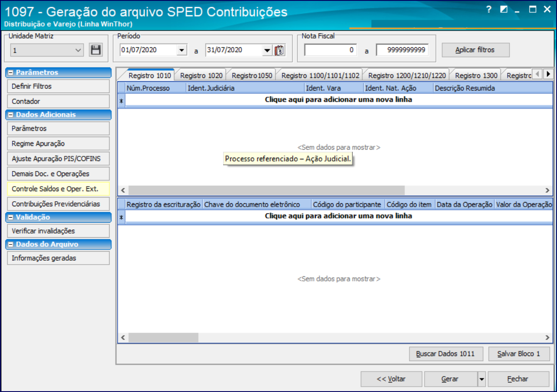Screen dimensions: 557x392
Task: Click the window style toggle icon in title bar
Action: tap(504, 9)
